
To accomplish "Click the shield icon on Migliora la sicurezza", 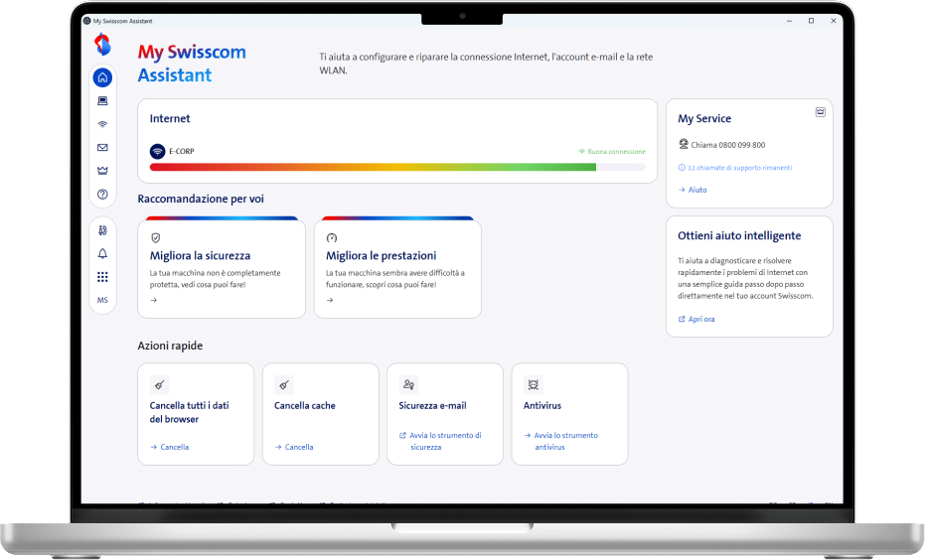I will pyautogui.click(x=155, y=238).
